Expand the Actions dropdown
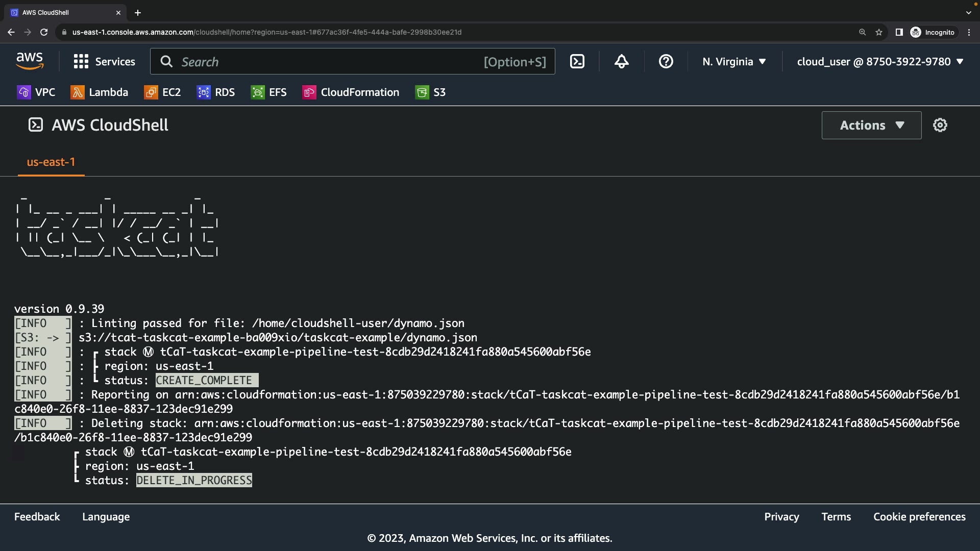Image resolution: width=980 pixels, height=551 pixels. tap(871, 125)
